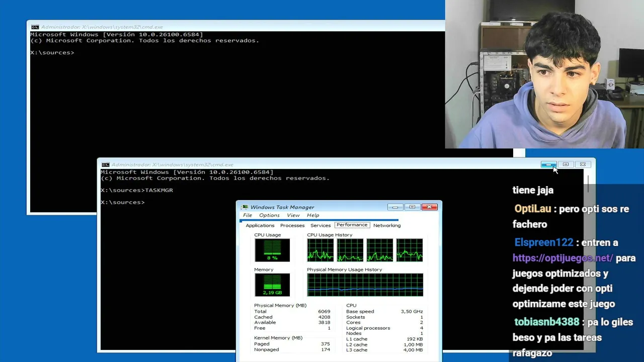Click the L2 cache 1,00 MB value
Screen dimensions: 644x362
point(413,345)
